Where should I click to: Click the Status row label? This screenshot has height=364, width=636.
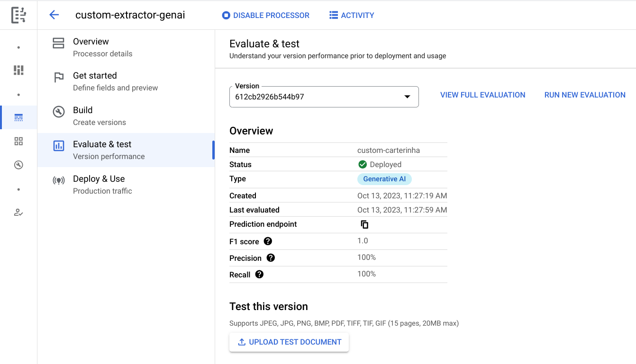coord(240,164)
